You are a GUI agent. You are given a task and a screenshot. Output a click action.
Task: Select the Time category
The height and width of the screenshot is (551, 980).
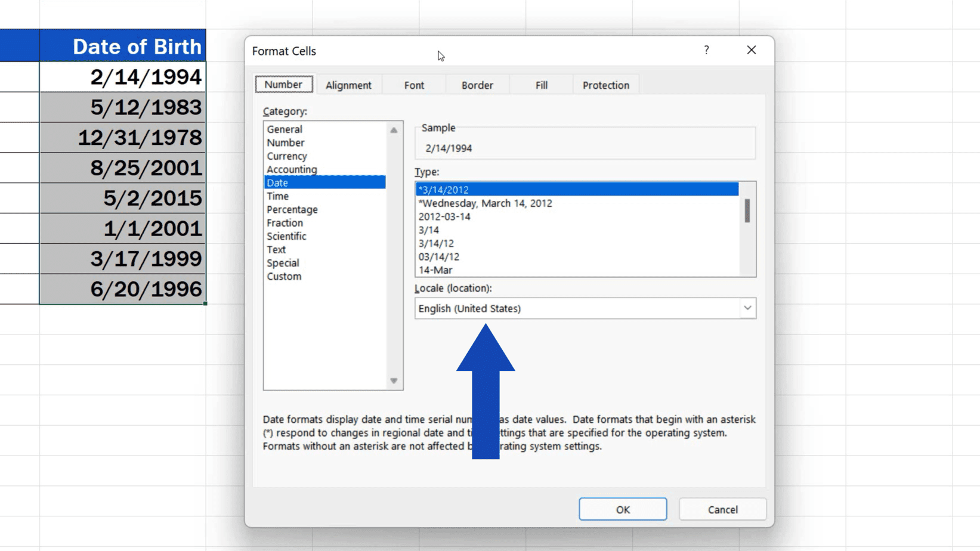pos(277,196)
